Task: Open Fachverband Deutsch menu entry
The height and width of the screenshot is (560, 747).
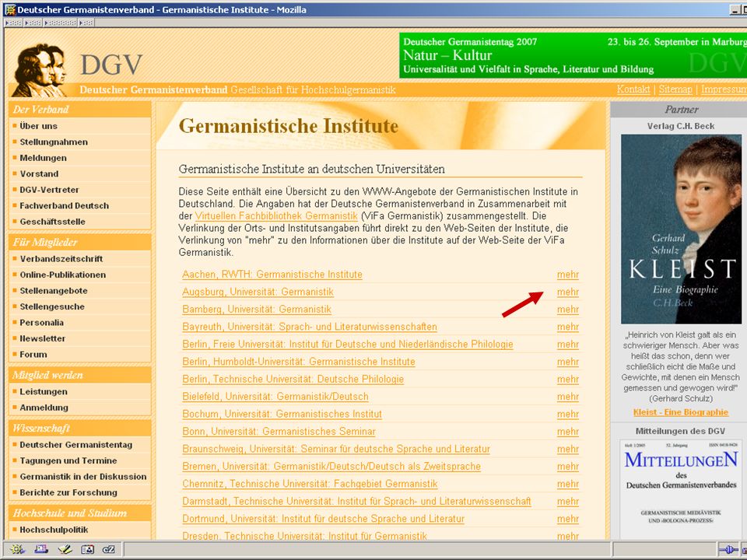Action: pyautogui.click(x=65, y=205)
